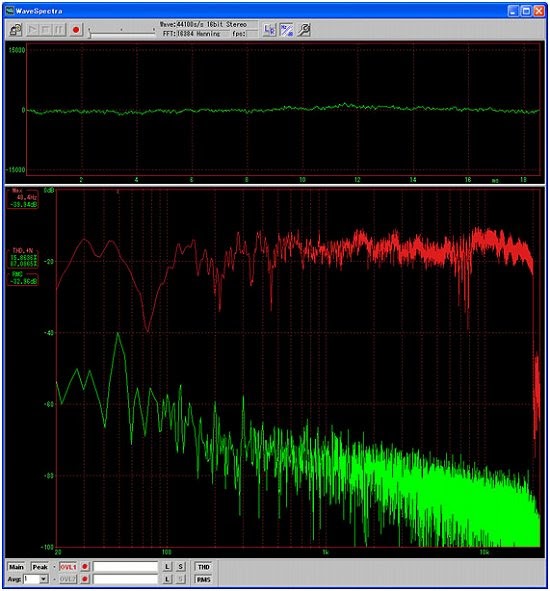Click the WaveSpectra title bar icon
The height and width of the screenshot is (591, 550).
tap(10, 11)
